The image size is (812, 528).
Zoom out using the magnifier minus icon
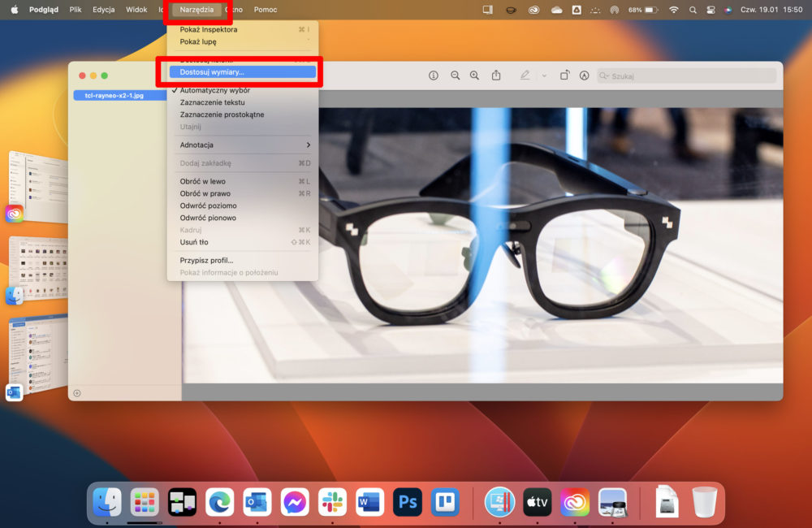point(456,76)
